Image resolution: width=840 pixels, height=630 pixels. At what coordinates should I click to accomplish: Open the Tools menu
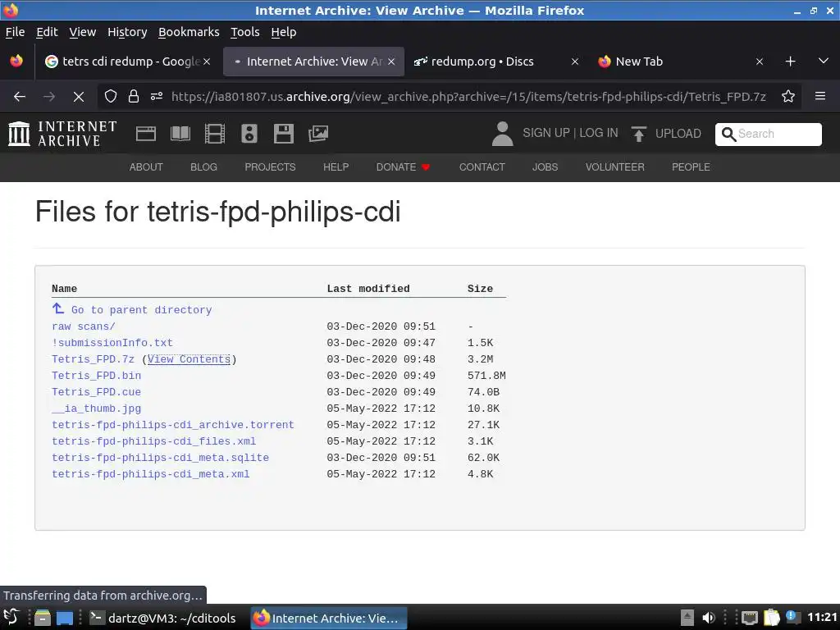244,32
